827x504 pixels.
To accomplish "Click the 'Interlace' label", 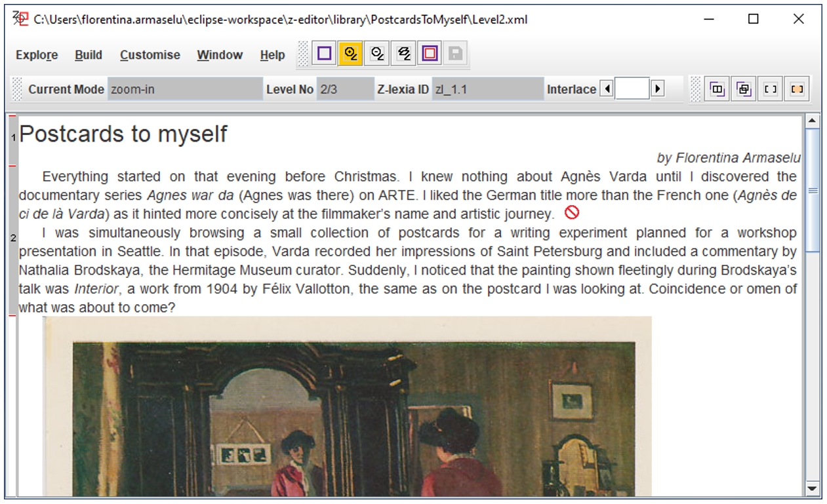I will 572,89.
